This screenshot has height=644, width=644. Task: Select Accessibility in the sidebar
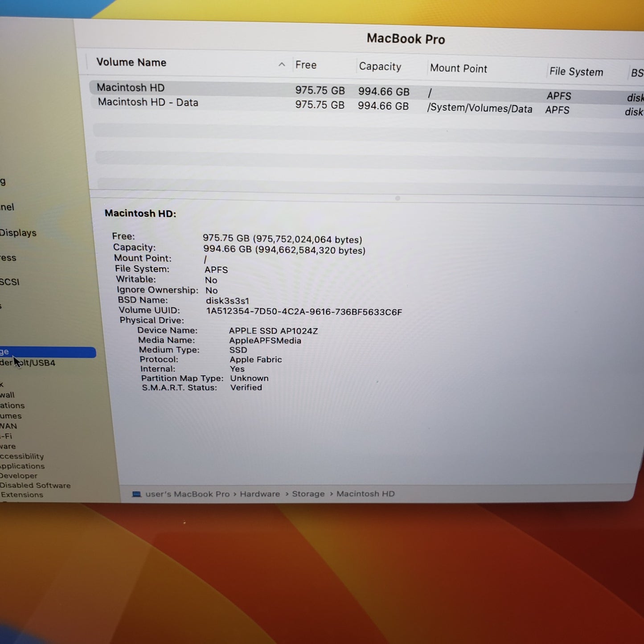pyautogui.click(x=22, y=456)
